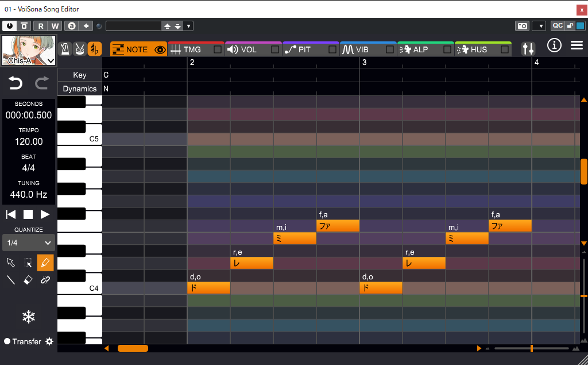This screenshot has height=365, width=588.
Task: Select the link/unlink chain tool
Action: coord(45,280)
